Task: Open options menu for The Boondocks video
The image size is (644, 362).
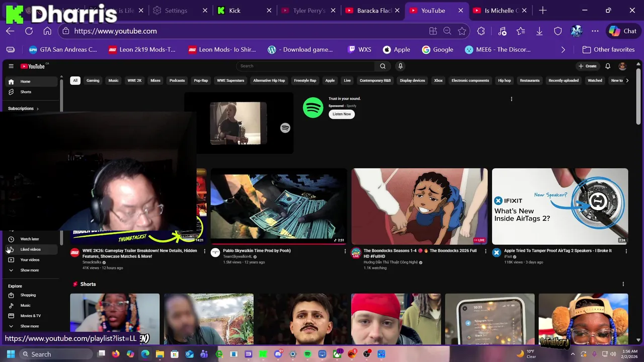Action: click(x=486, y=251)
